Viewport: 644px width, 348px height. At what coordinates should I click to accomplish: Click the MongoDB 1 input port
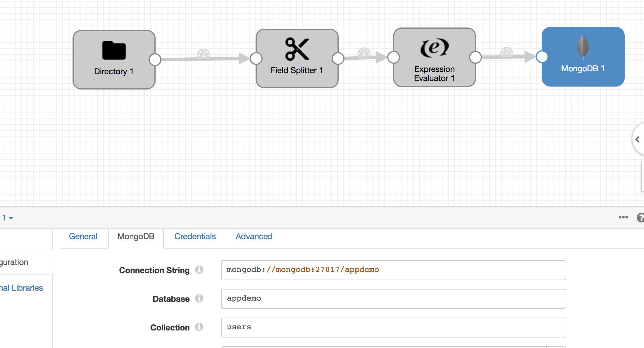click(x=542, y=57)
